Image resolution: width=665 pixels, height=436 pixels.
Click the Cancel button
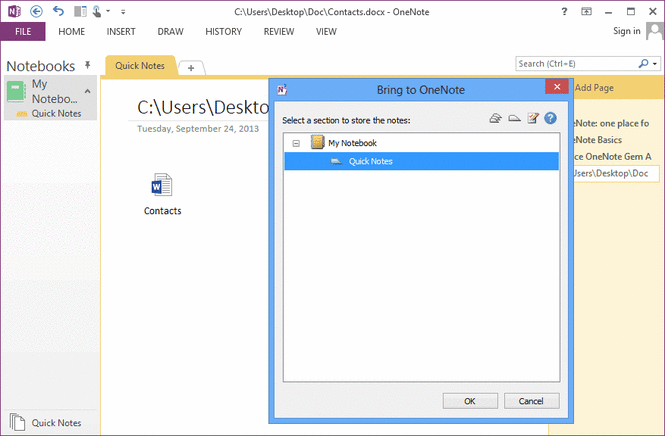tap(531, 401)
